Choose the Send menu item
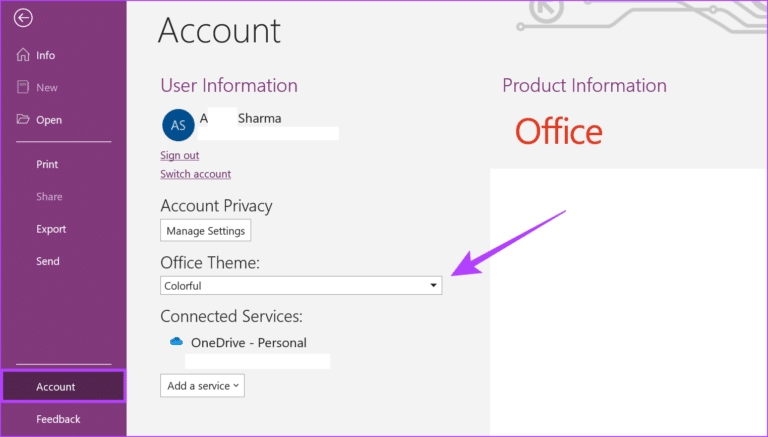The image size is (768, 437). [x=48, y=261]
